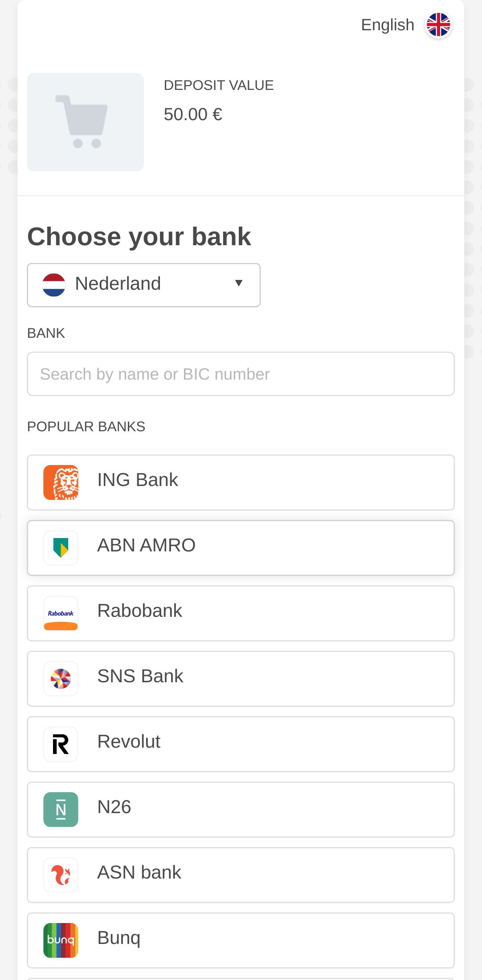Open the English language selector

[x=388, y=25]
